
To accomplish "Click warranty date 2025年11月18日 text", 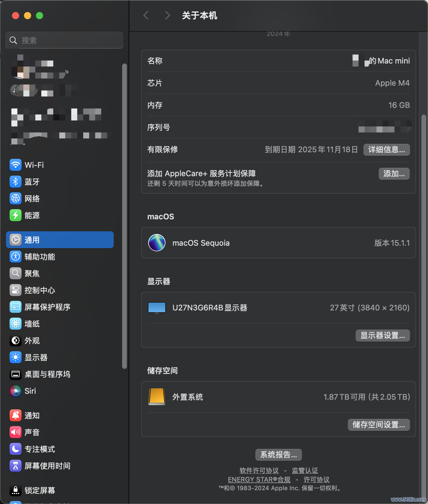I will coord(328,150).
